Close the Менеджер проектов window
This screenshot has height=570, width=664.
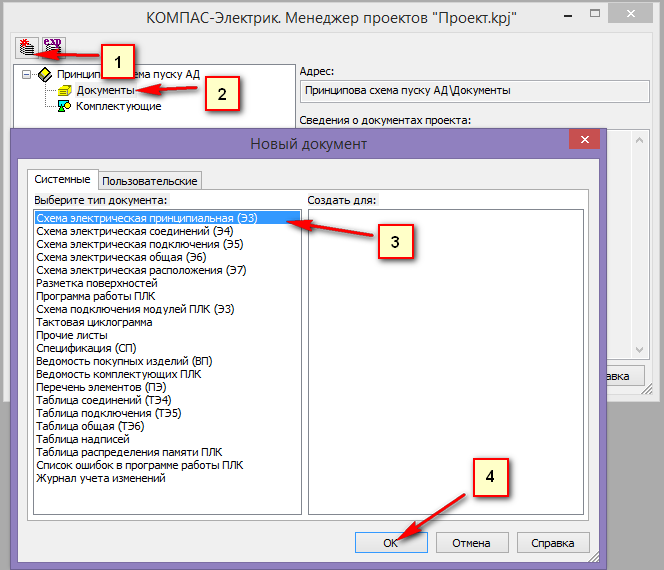point(631,14)
